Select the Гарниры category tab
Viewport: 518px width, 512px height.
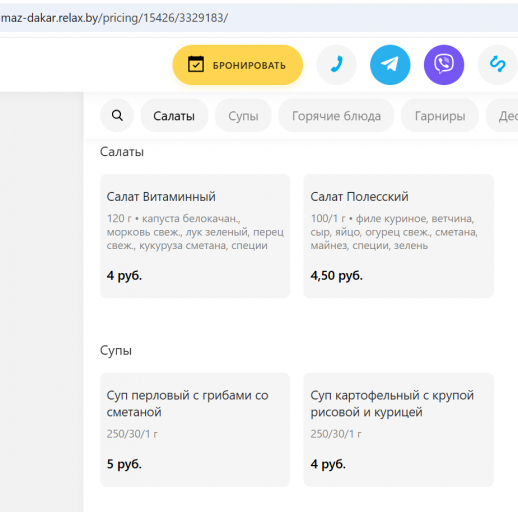(x=440, y=115)
